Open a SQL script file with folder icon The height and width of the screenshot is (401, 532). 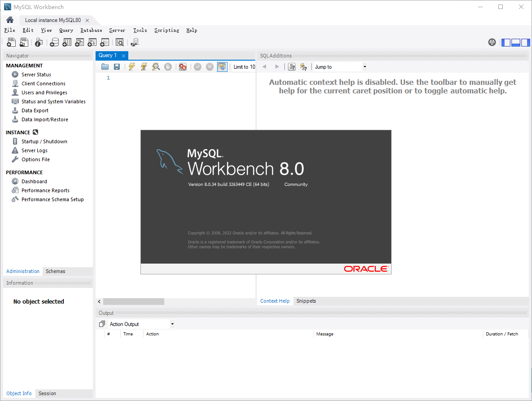click(x=105, y=67)
